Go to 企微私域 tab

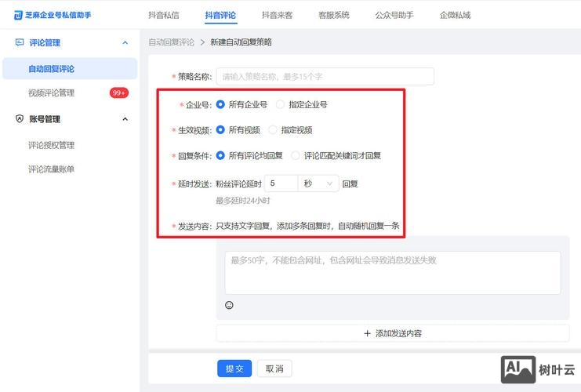coord(455,15)
